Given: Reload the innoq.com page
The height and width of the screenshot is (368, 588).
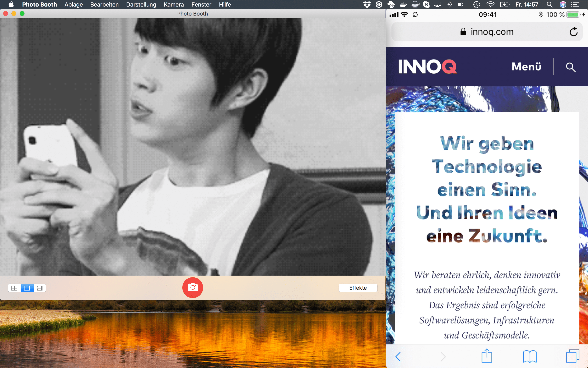Looking at the screenshot, I should pyautogui.click(x=574, y=32).
